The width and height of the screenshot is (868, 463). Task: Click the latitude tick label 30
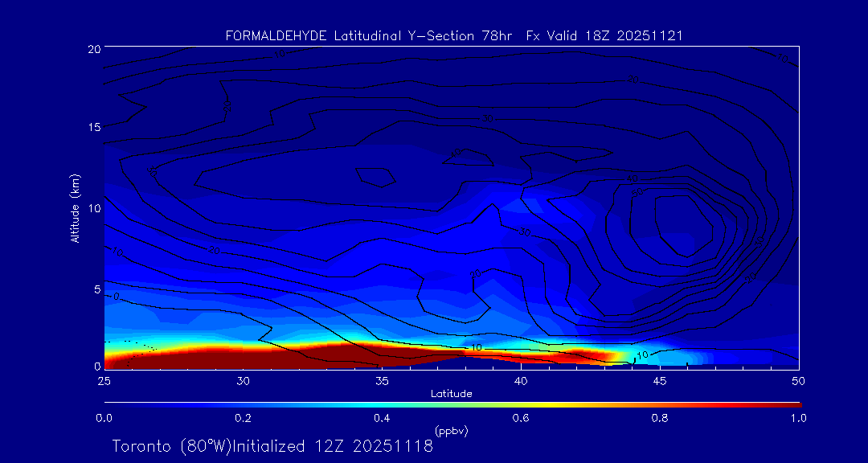pos(243,379)
